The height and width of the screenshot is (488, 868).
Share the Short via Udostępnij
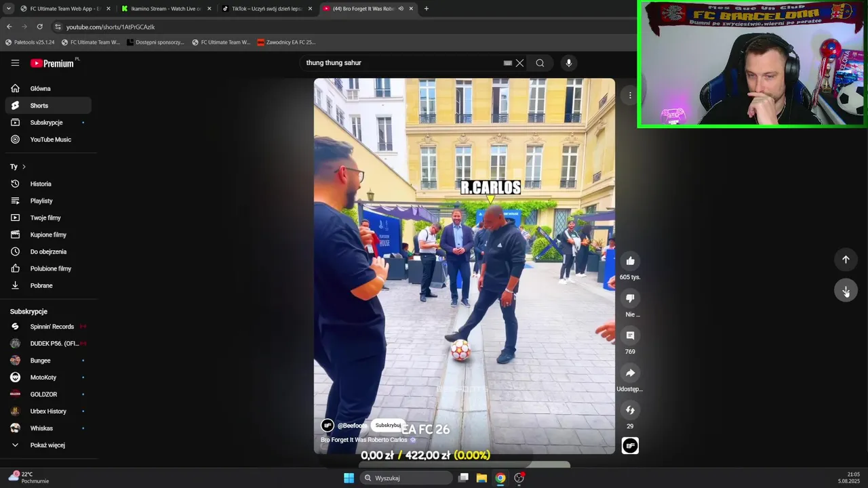[x=630, y=373]
